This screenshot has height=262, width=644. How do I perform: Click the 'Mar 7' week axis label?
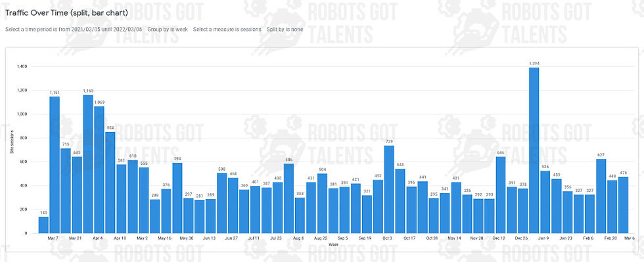(x=53, y=238)
